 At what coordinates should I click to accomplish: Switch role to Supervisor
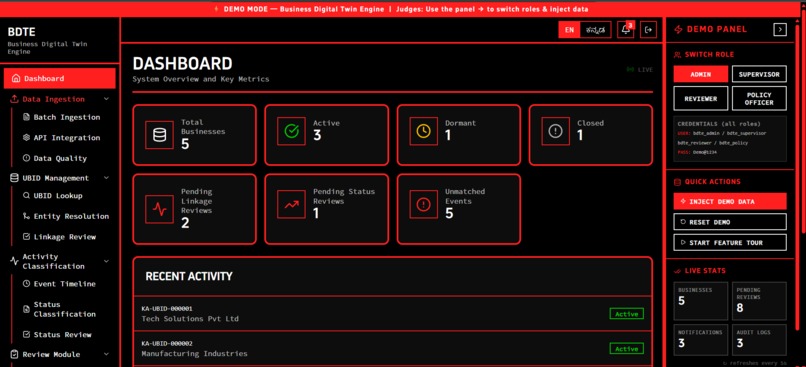[759, 74]
